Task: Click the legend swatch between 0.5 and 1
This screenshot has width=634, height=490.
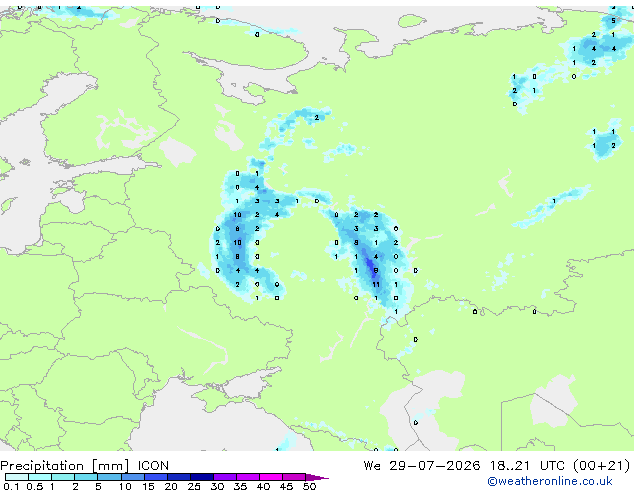Action: [x=40, y=477]
